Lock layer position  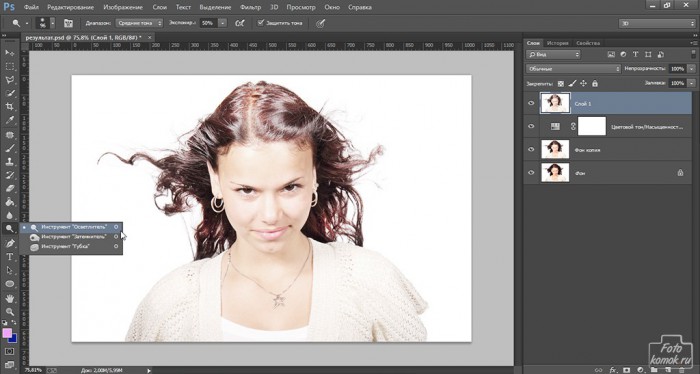coord(583,83)
